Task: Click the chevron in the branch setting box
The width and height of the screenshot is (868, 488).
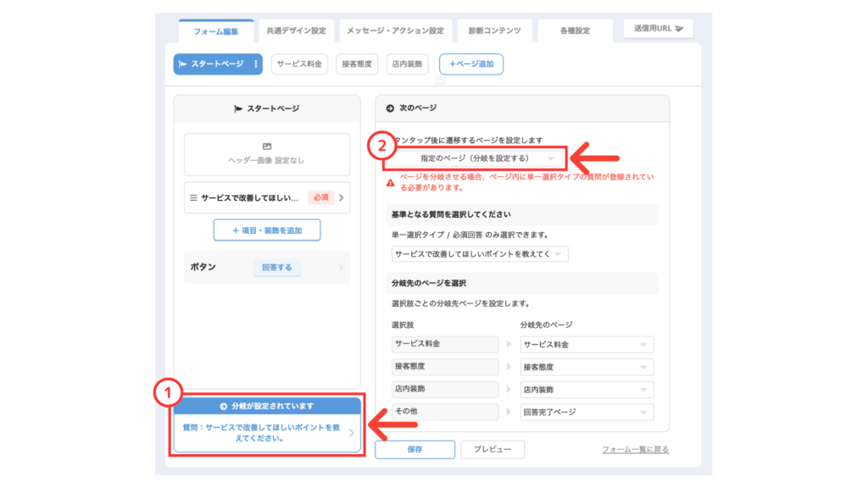Action: point(352,433)
